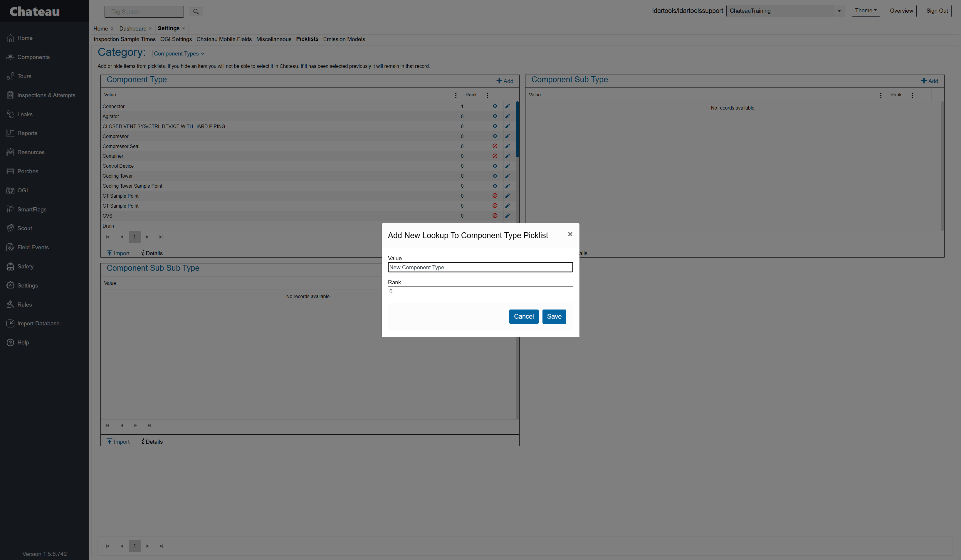This screenshot has width=961, height=560.
Task: Toggle visibility of Connector component type
Action: (x=495, y=106)
